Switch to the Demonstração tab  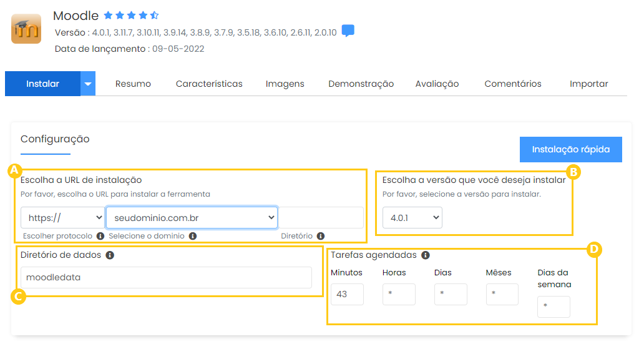(361, 84)
